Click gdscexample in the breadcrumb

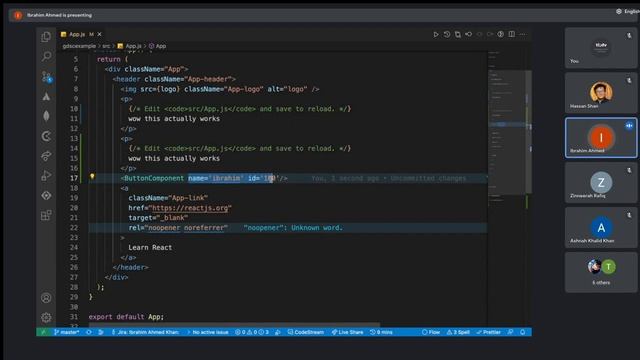click(x=79, y=46)
